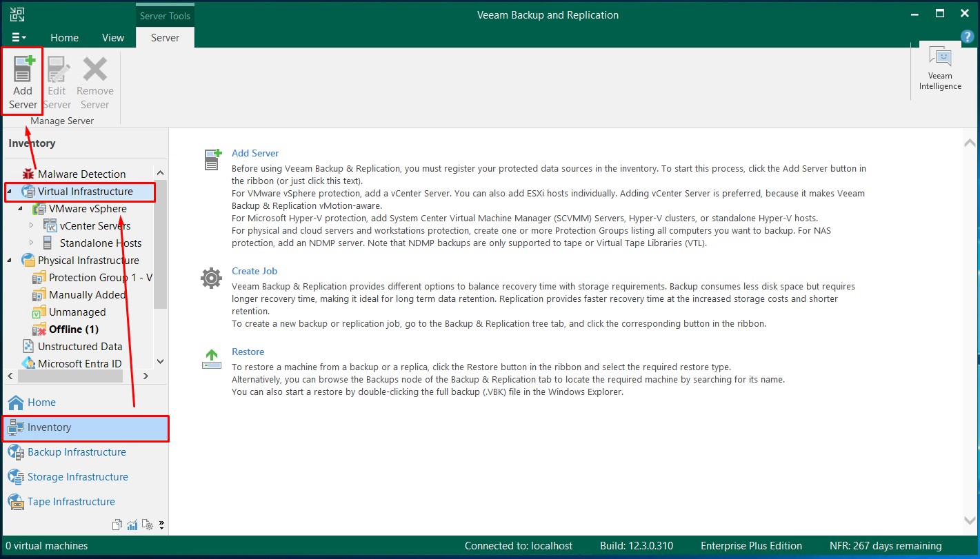Click the Restore arrow icon in content pane
The image size is (980, 559).
pyautogui.click(x=211, y=358)
